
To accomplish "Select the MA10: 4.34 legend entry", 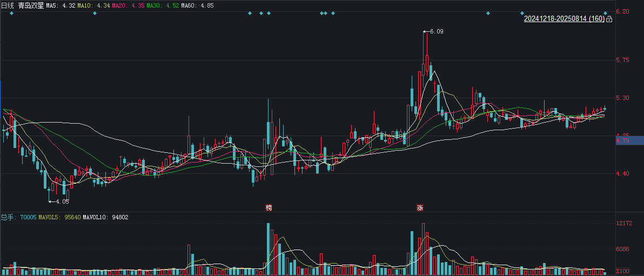I will pos(93,6).
